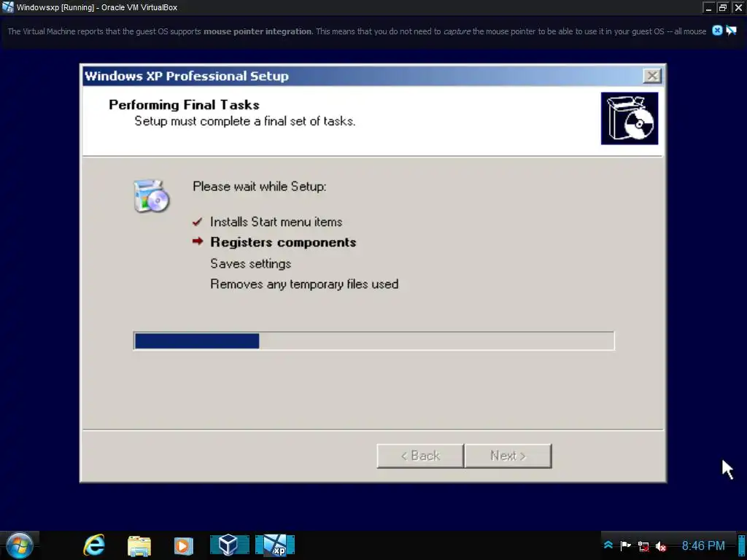This screenshot has width=747, height=560.
Task: Show hidden tray icons arrow
Action: (608, 545)
